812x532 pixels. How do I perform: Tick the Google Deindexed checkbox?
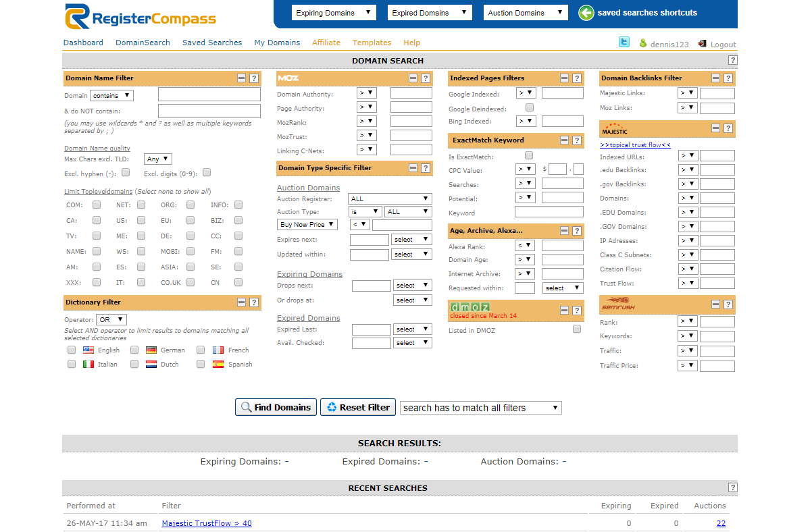point(530,107)
